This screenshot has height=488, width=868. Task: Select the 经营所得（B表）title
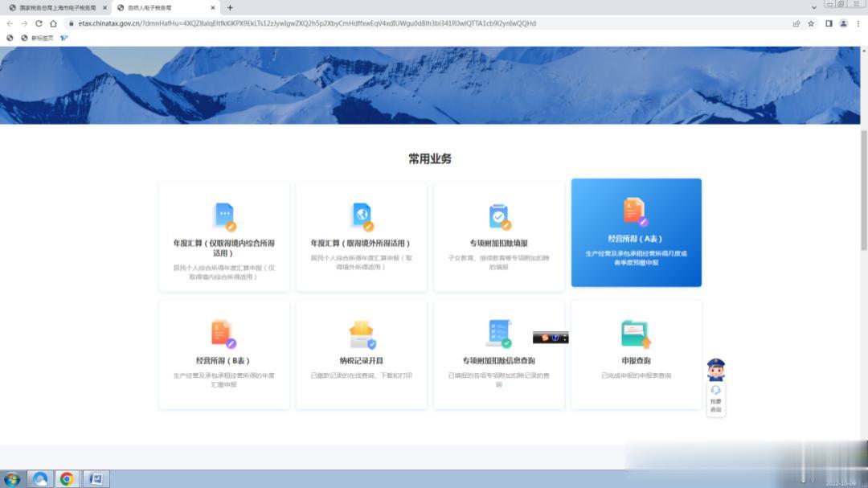[223, 361]
